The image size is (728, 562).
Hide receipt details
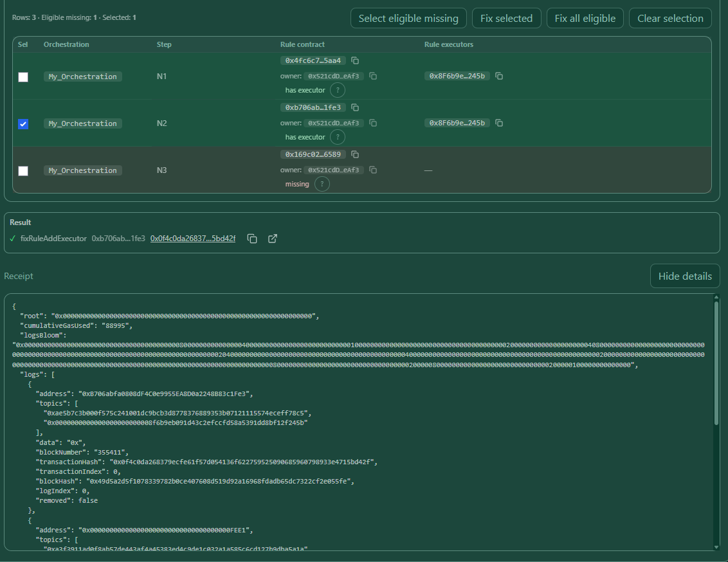[x=685, y=276]
